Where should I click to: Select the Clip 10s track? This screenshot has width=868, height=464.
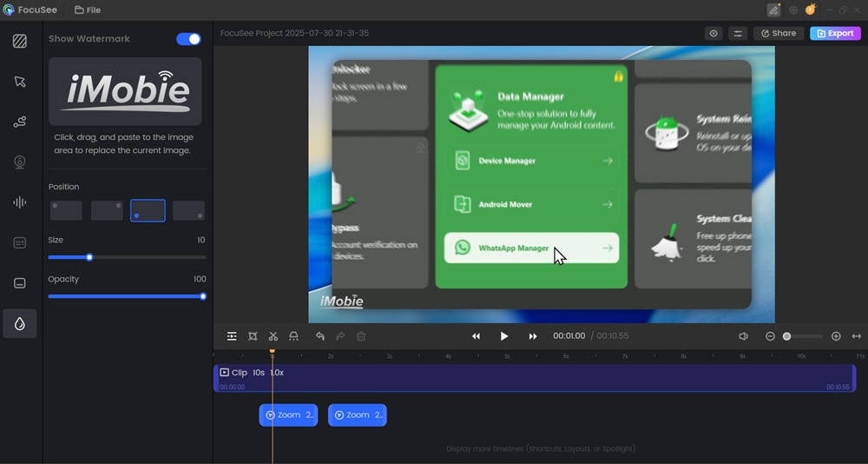pyautogui.click(x=535, y=378)
